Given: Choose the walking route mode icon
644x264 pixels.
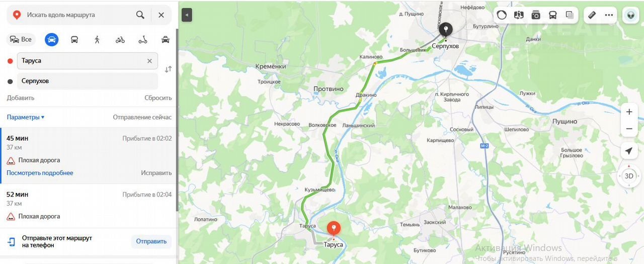Looking at the screenshot, I should click(97, 39).
